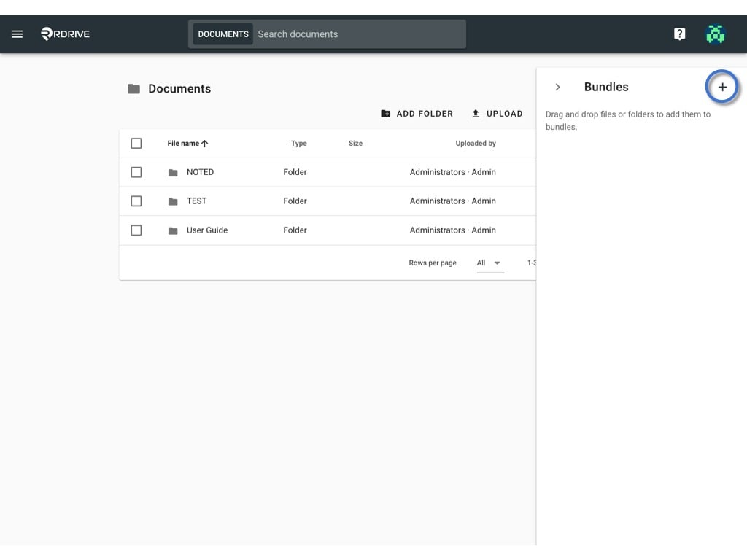Check the User Guide folder checkbox
747x560 pixels.
point(136,230)
